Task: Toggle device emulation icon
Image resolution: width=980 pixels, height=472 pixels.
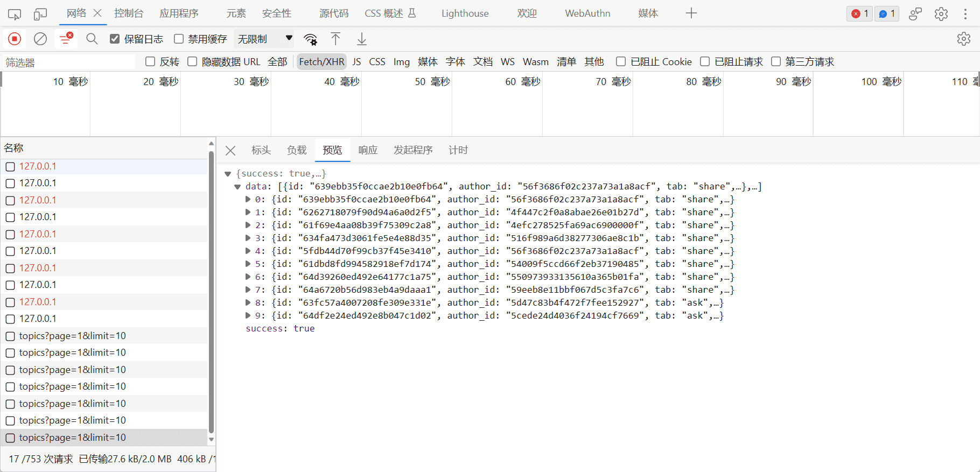Action: coord(40,14)
